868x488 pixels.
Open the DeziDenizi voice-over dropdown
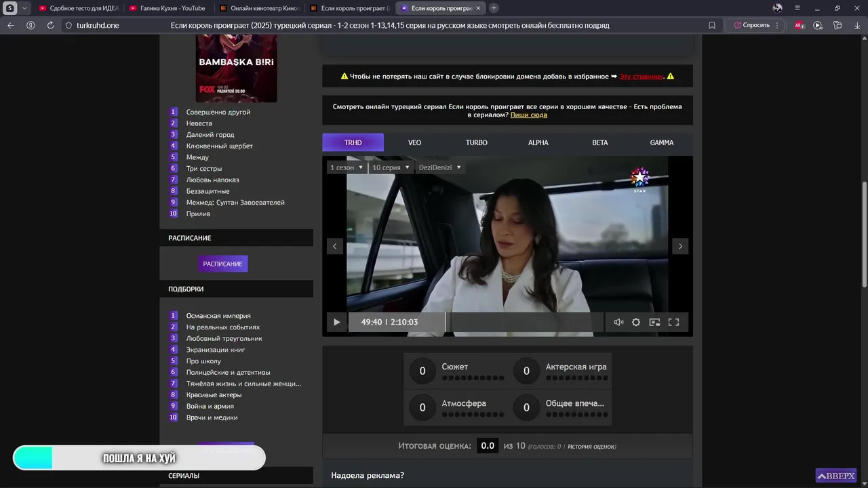pos(440,167)
